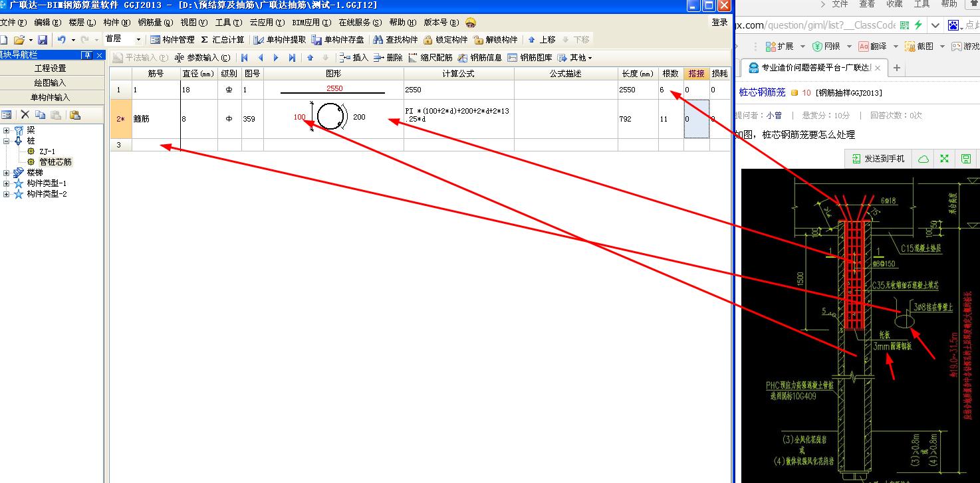Open 钢筋图库 rebar library
The image size is (980, 483).
coord(530,58)
